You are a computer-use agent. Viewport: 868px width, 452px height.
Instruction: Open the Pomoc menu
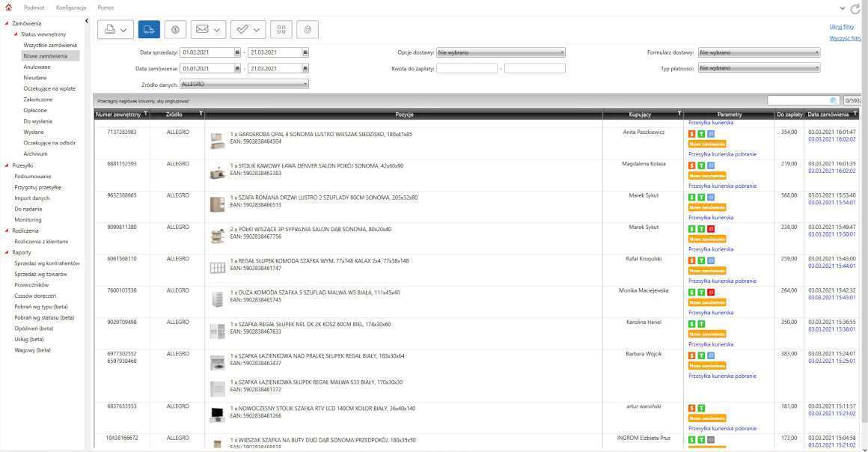point(106,7)
